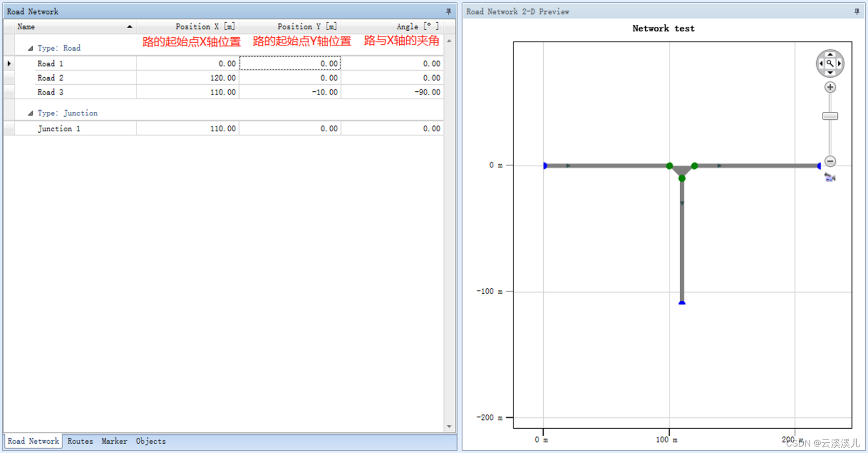Zoom in with the plus button

pyautogui.click(x=830, y=87)
